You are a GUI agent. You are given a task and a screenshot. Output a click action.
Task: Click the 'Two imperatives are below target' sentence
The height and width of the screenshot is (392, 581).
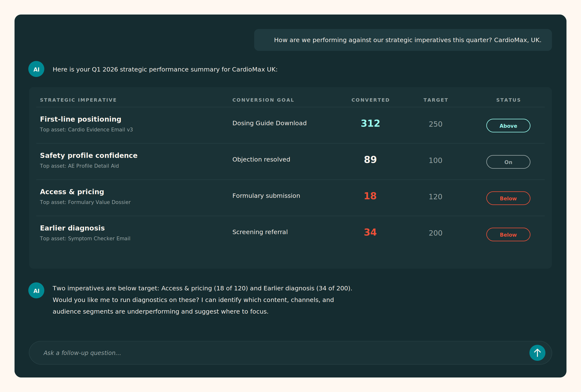[x=202, y=288]
